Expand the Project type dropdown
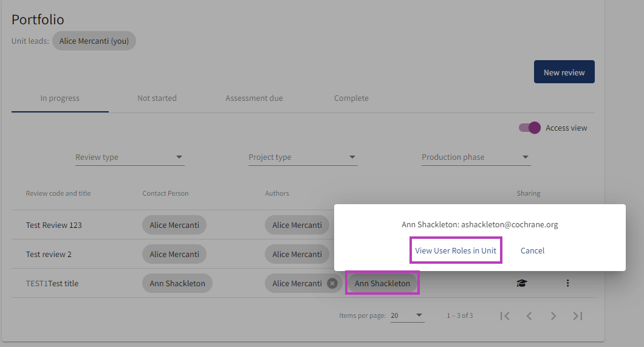 303,157
